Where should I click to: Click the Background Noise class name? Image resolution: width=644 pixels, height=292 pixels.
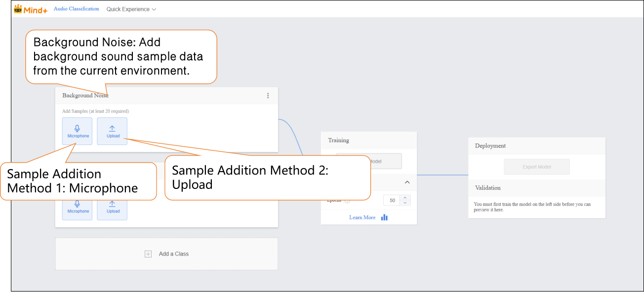click(85, 96)
